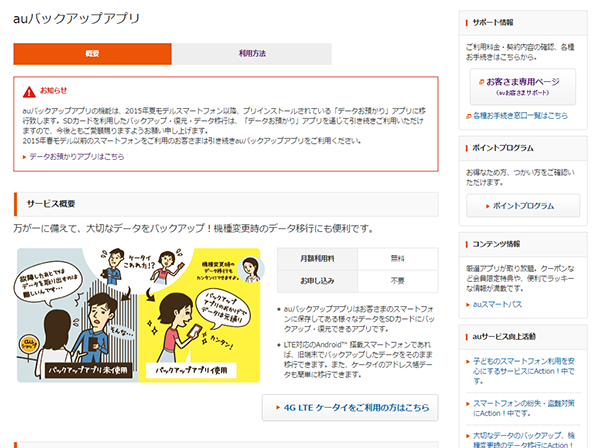Click the external link icon before お客さま専用ページ

tap(481, 81)
